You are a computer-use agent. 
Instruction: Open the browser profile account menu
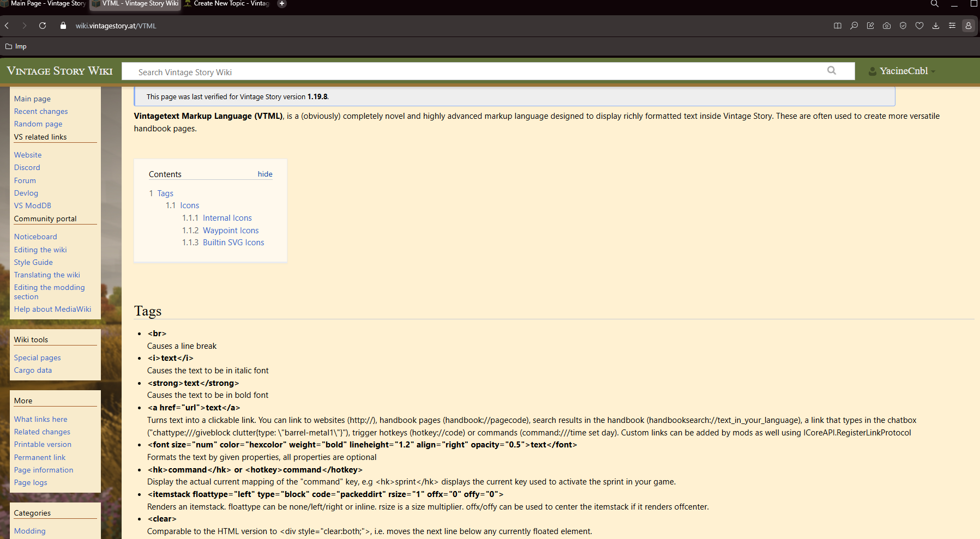969,26
